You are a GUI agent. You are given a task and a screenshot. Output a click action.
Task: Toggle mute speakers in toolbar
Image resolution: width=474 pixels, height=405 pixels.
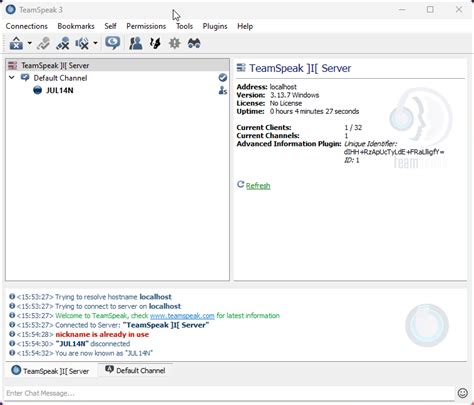tap(82, 43)
